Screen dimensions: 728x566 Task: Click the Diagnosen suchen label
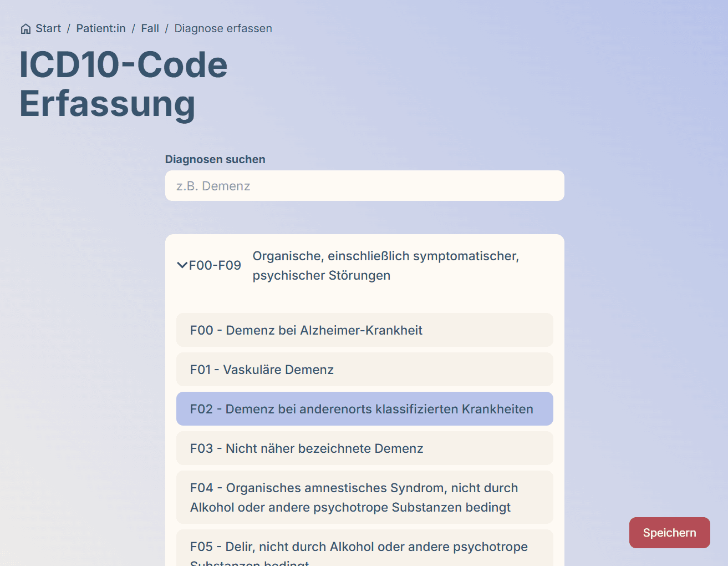click(x=215, y=159)
